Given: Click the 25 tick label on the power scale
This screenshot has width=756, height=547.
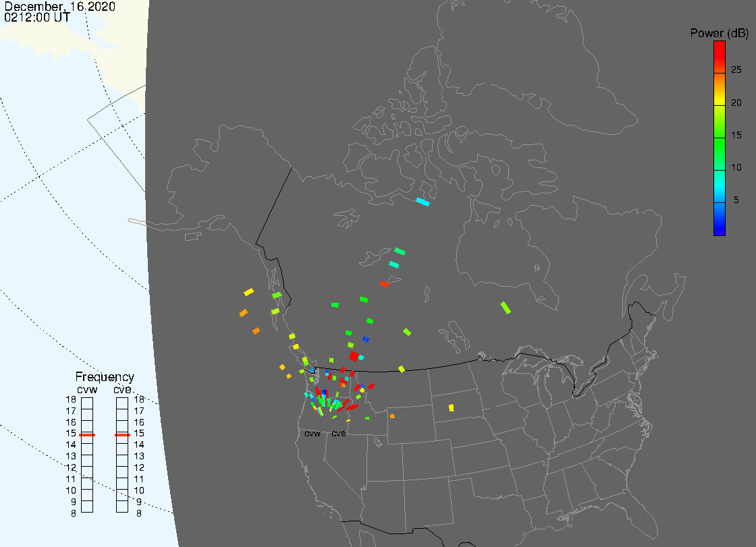Looking at the screenshot, I should (x=736, y=70).
